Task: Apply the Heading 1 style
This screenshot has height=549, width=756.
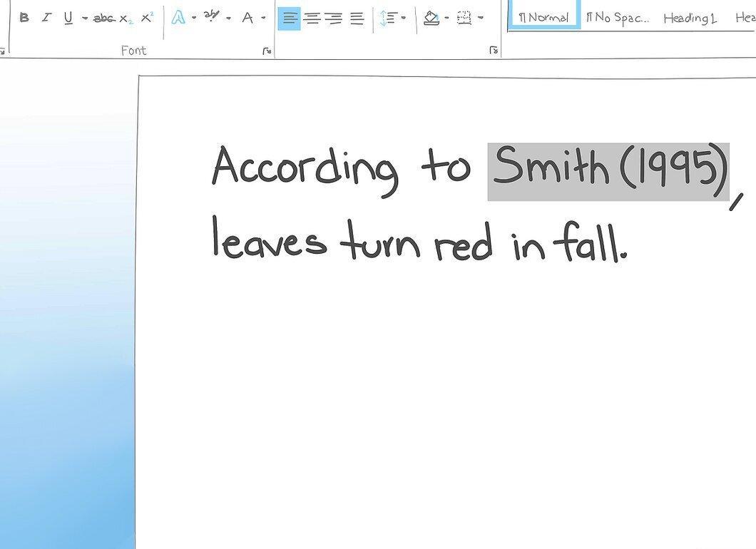Action: (x=690, y=19)
